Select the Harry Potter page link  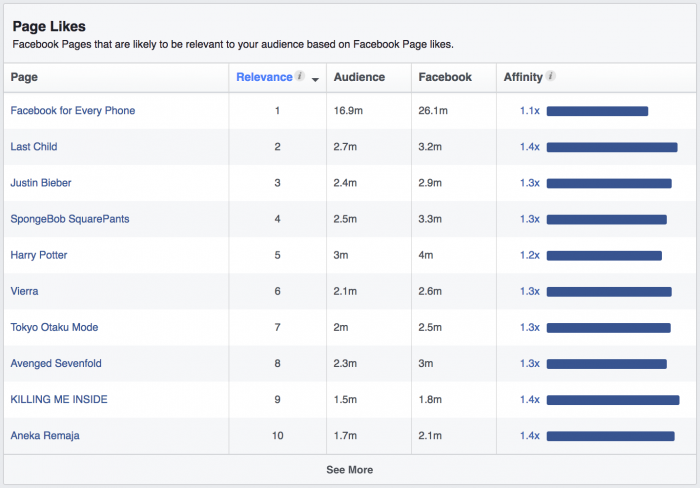point(39,255)
